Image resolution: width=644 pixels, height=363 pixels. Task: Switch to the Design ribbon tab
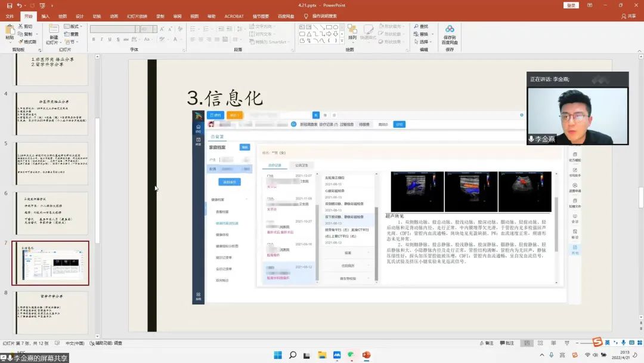(79, 16)
